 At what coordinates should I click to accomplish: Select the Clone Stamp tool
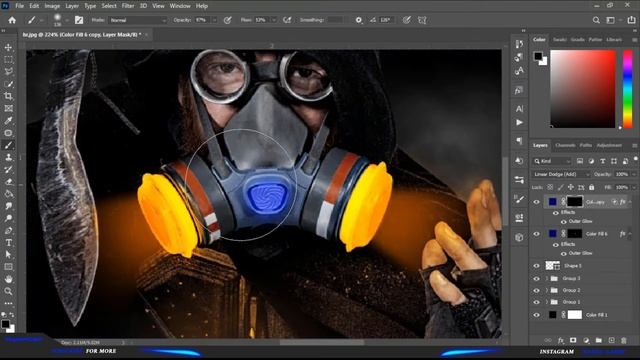[x=8, y=158]
